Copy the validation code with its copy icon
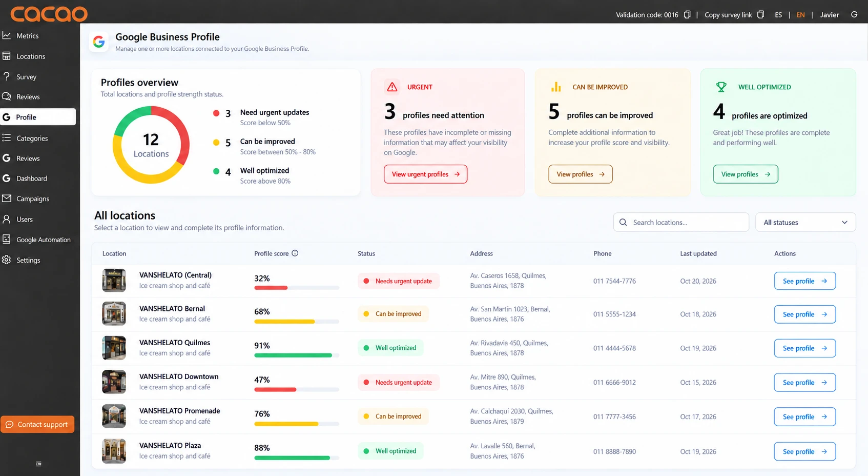Screen dimensions: 868x476 pyautogui.click(x=687, y=14)
